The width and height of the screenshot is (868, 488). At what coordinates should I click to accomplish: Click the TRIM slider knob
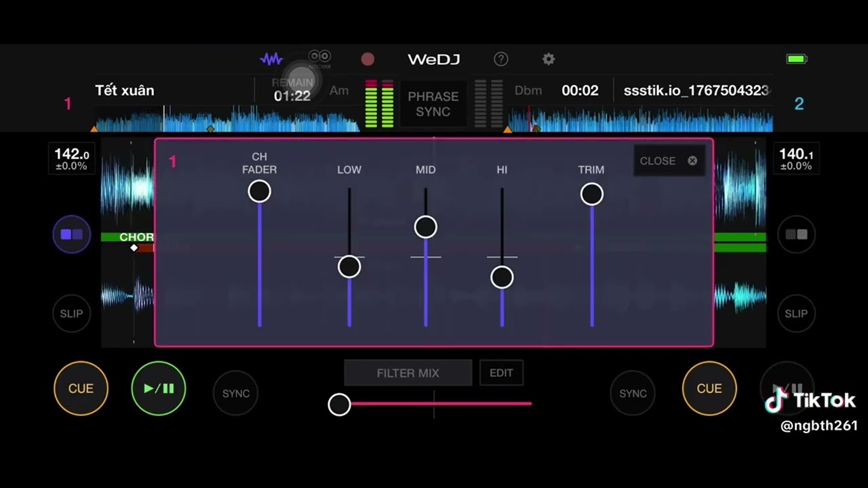(x=592, y=195)
